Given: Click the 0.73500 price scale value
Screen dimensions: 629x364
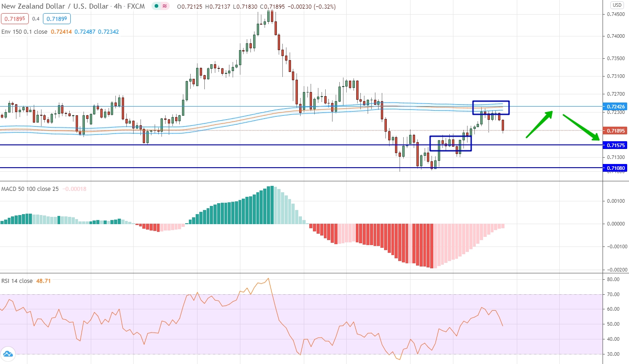Looking at the screenshot, I should coord(616,58).
